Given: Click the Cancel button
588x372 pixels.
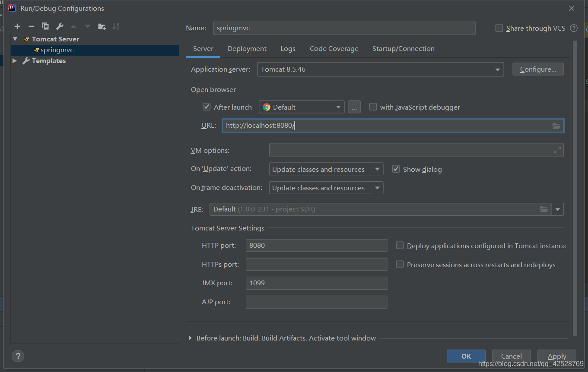Looking at the screenshot, I should [x=512, y=356].
